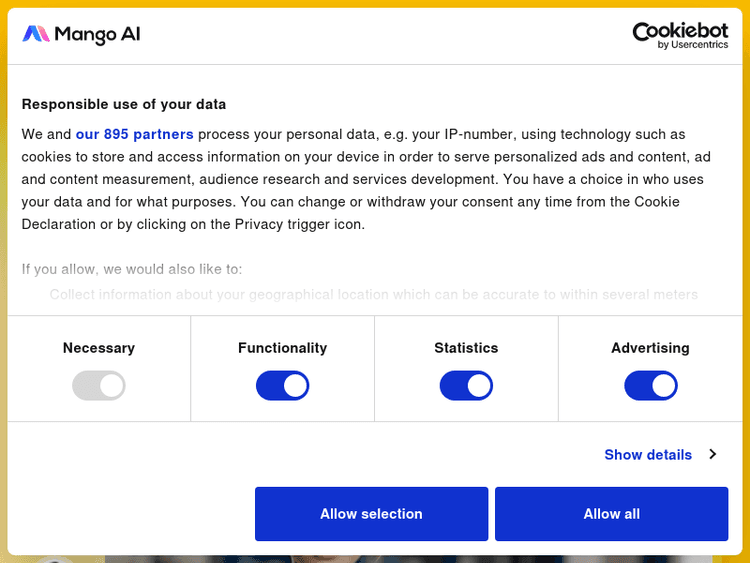The image size is (750, 563).
Task: Click the Cookiebot by Usercentrics logo
Action: pyautogui.click(x=680, y=35)
